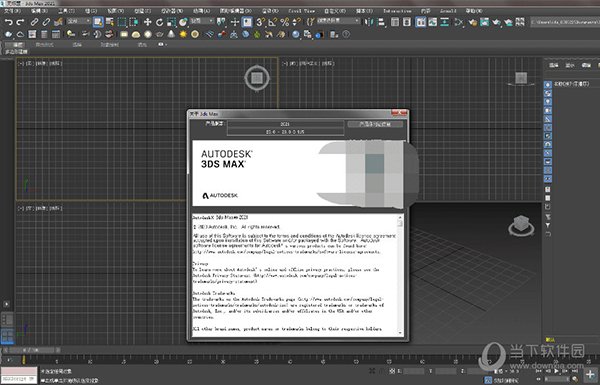Image resolution: width=600 pixels, height=385 pixels.
Task: Activate the Select and Place tool
Action: [183, 22]
